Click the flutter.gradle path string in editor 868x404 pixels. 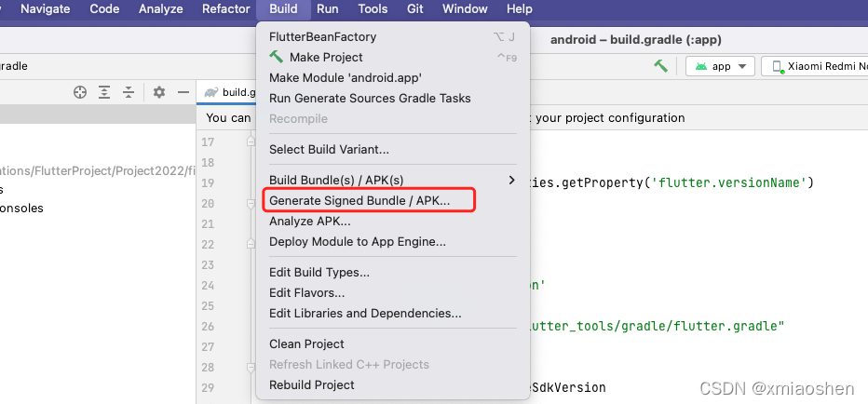(656, 327)
